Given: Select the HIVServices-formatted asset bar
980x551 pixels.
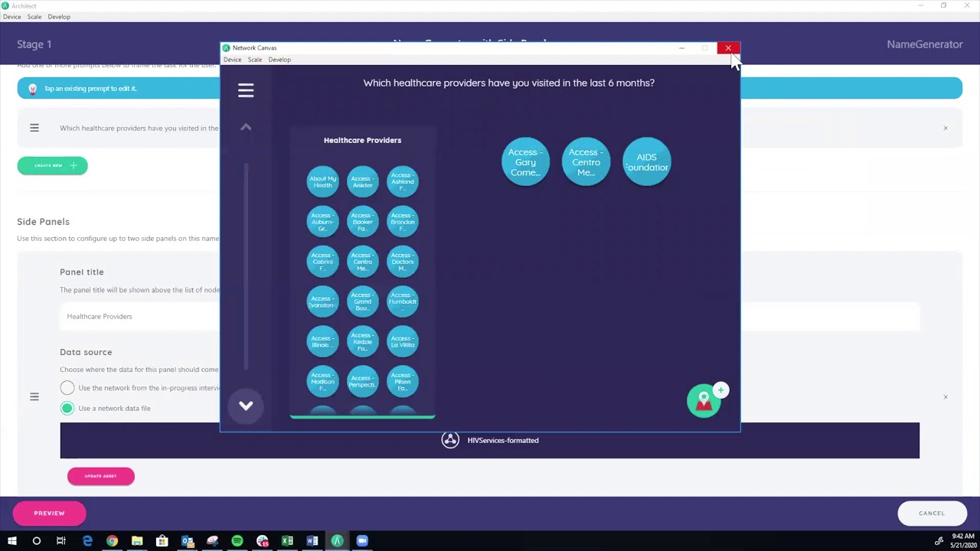Looking at the screenshot, I should pos(490,440).
